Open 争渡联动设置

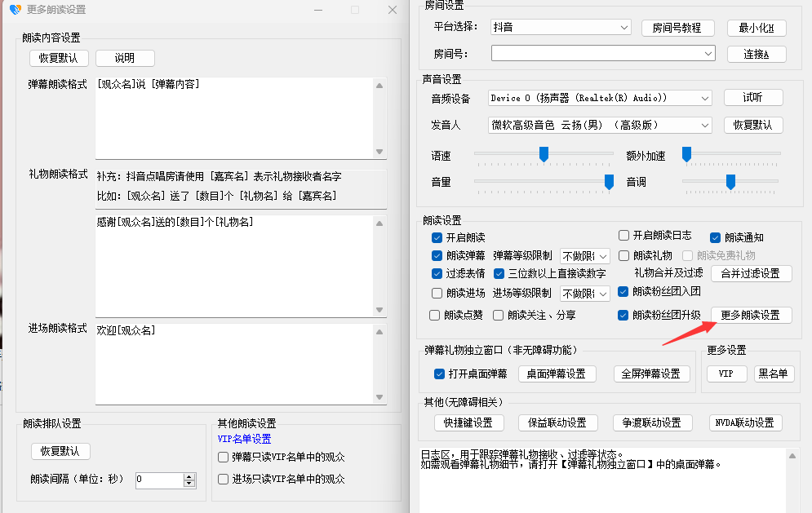pyautogui.click(x=652, y=423)
